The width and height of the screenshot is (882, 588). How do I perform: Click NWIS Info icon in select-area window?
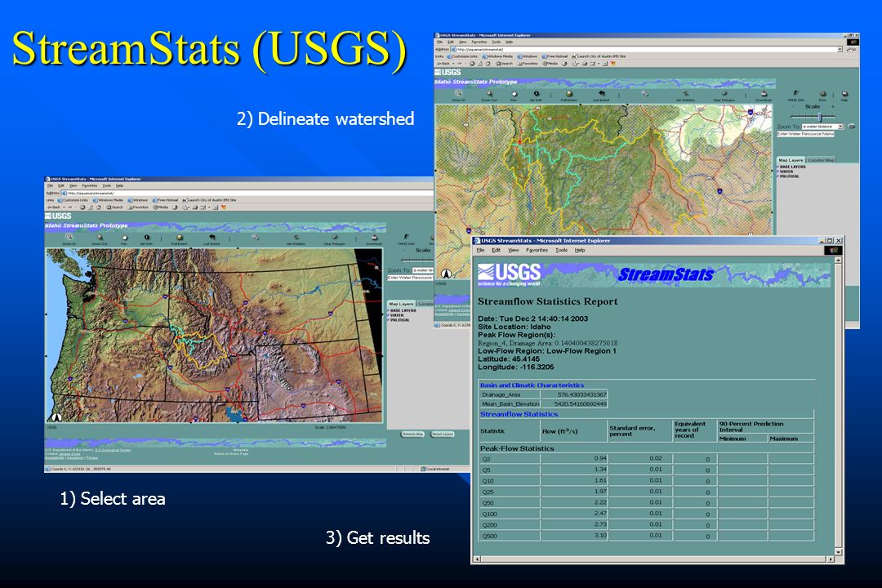(x=406, y=238)
